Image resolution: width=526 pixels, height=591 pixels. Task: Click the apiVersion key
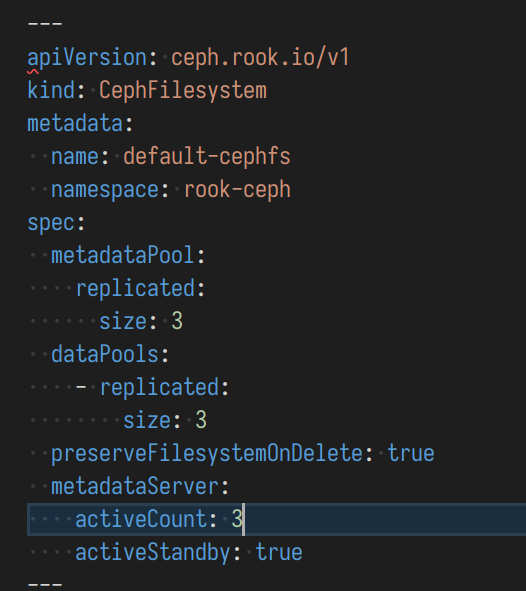coord(87,58)
